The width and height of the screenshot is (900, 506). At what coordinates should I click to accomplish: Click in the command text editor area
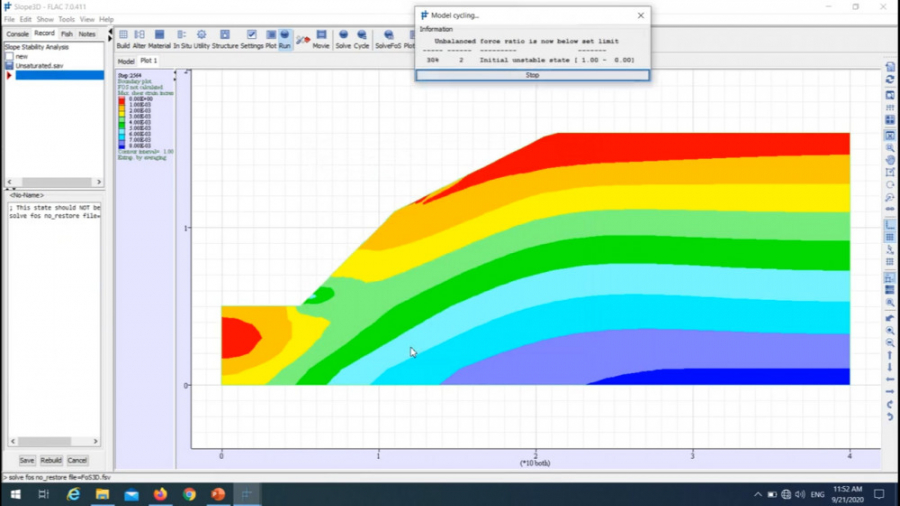[x=55, y=318]
